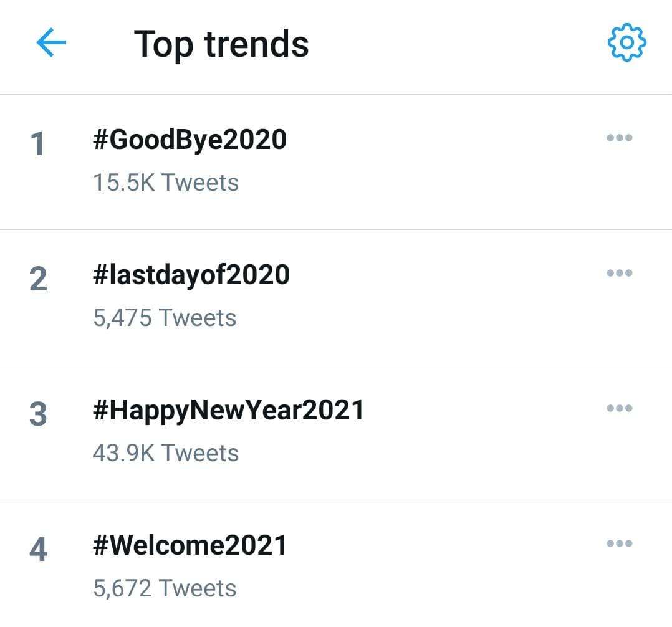672x627 pixels.
Task: Open more options for #GoodBye2020
Action: [619, 138]
